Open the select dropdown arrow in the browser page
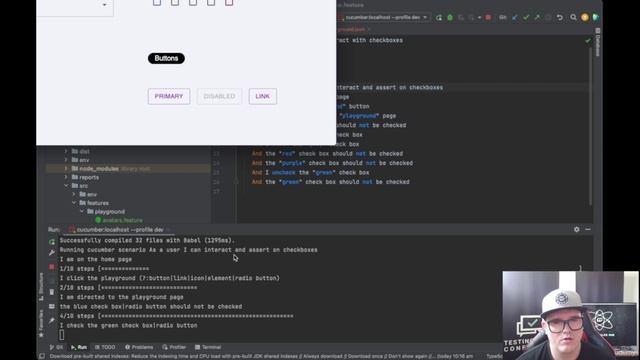640x360 pixels. [104, 4]
